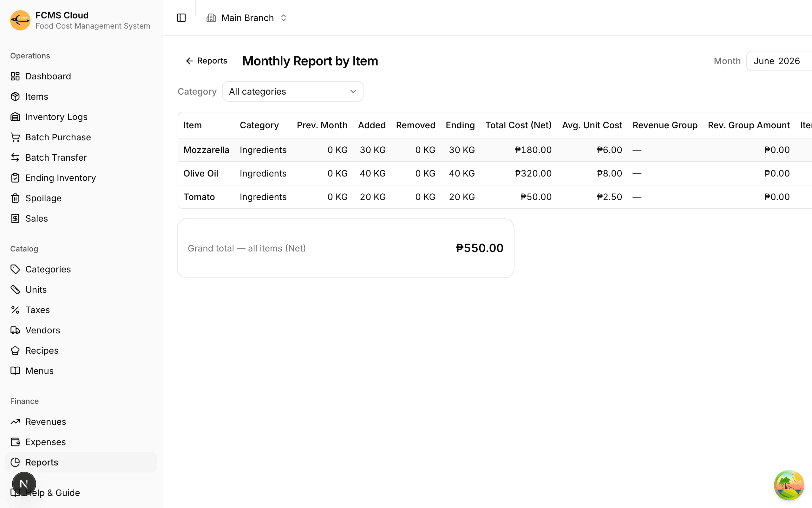This screenshot has height=508, width=812.
Task: Click the Vendors truck icon
Action: pos(15,330)
